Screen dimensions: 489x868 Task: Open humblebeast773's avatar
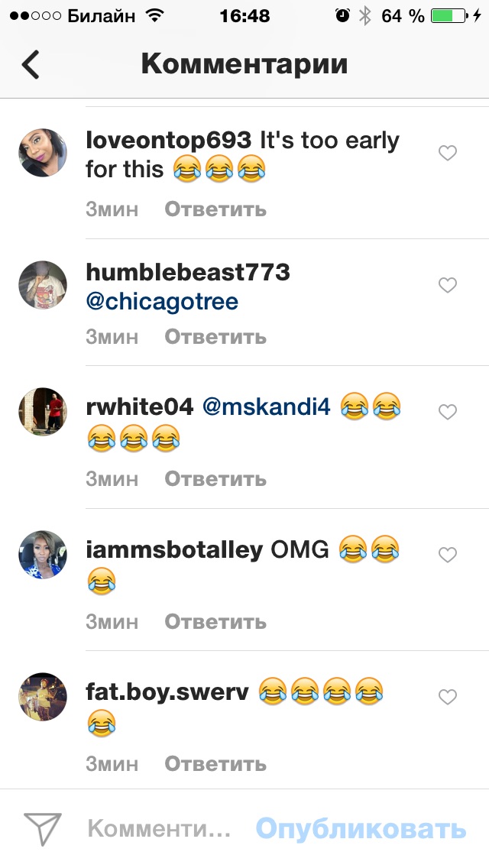pyautogui.click(x=43, y=285)
